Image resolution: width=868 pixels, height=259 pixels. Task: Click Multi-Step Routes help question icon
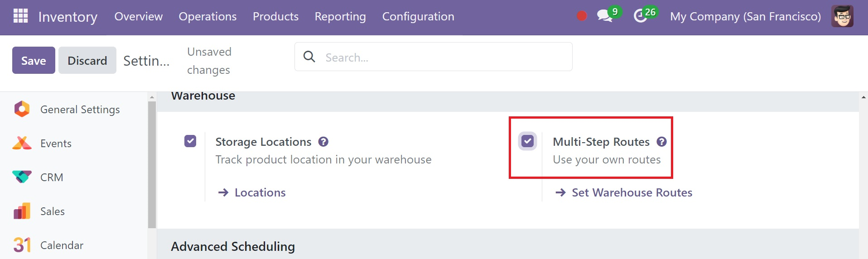coord(661,142)
